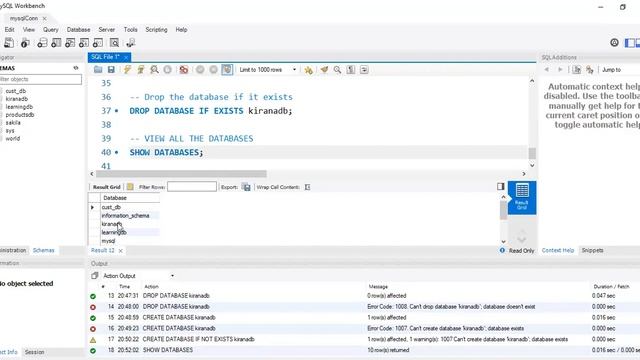The width and height of the screenshot is (640, 360).
Task: Open the Scripting menu
Action: click(x=156, y=29)
